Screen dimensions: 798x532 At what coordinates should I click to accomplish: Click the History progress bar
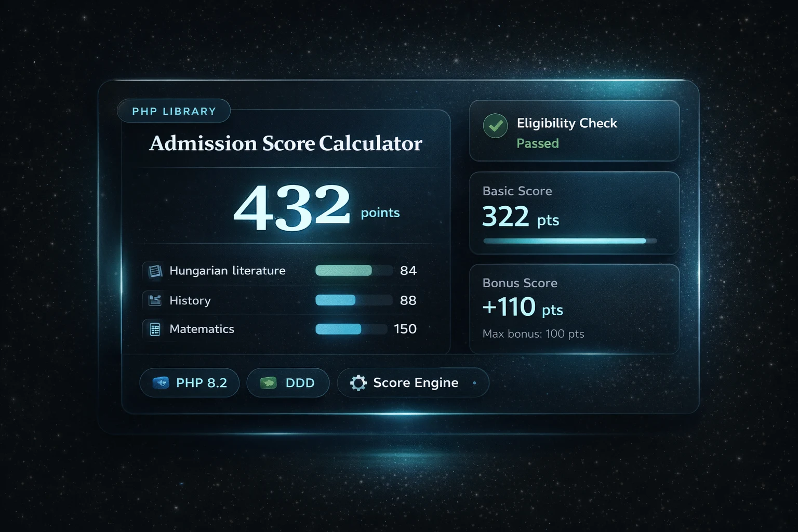pyautogui.click(x=354, y=300)
